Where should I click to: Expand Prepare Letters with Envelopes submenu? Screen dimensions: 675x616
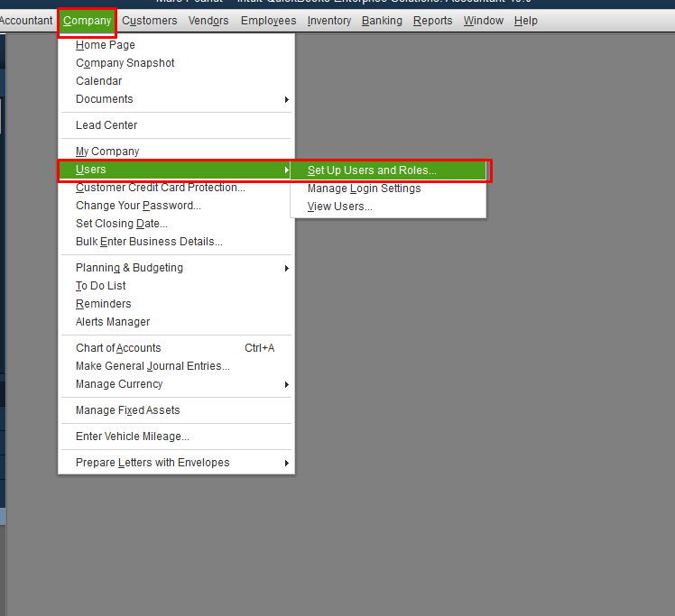point(176,463)
